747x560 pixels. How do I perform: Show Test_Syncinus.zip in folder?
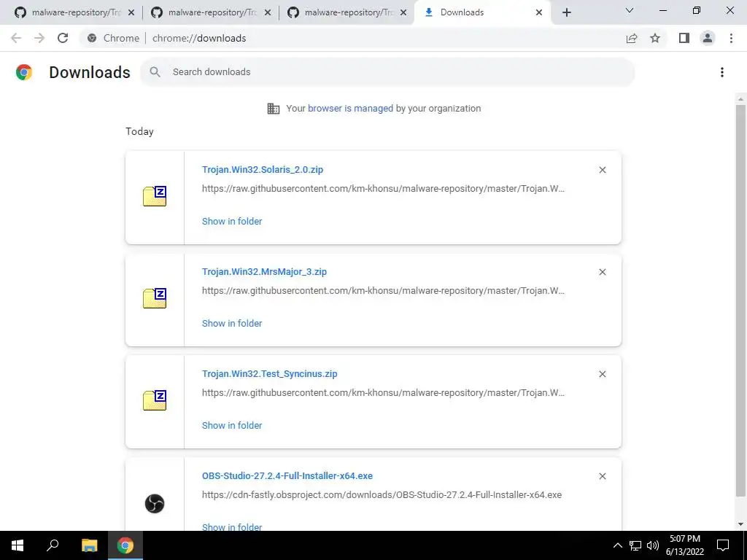(232, 425)
